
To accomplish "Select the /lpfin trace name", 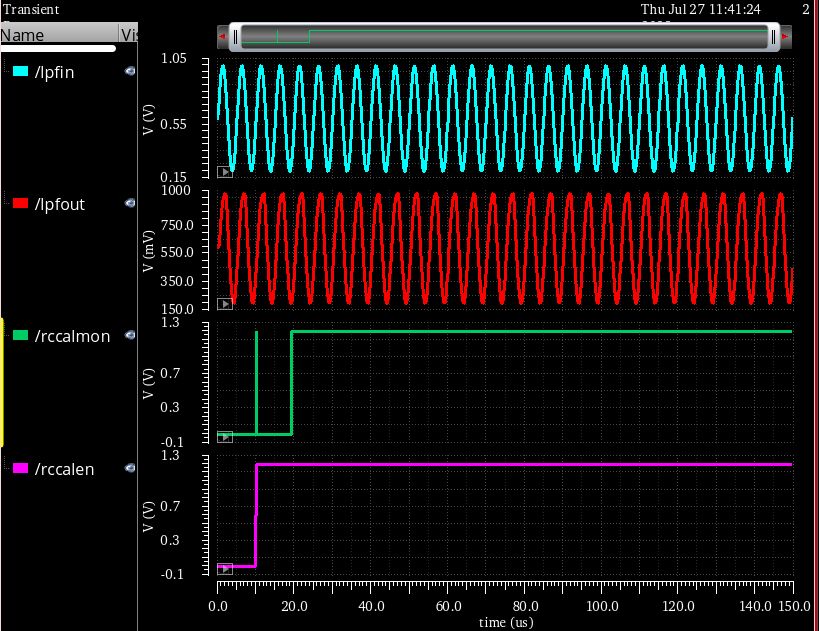I will click(54, 72).
